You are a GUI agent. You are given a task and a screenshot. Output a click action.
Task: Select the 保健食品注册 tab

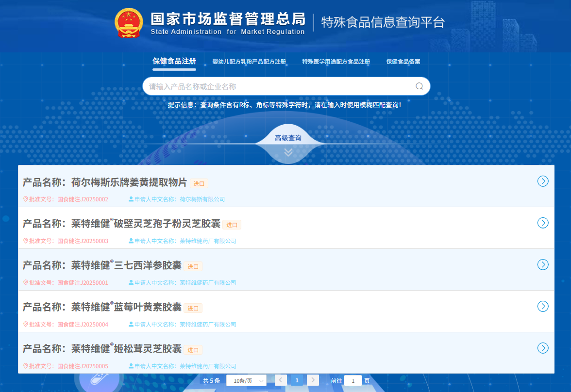click(174, 61)
